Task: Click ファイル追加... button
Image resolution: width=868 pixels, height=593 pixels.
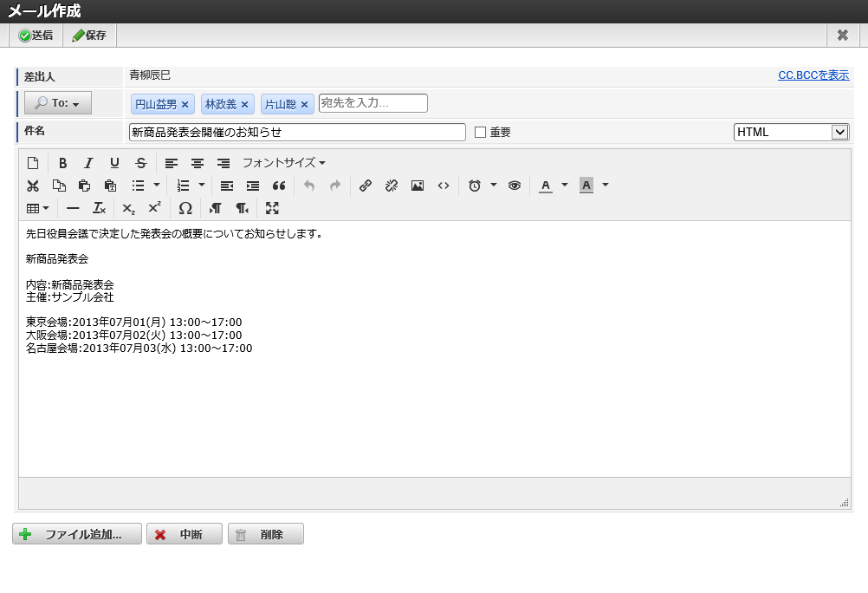Action: pyautogui.click(x=77, y=534)
